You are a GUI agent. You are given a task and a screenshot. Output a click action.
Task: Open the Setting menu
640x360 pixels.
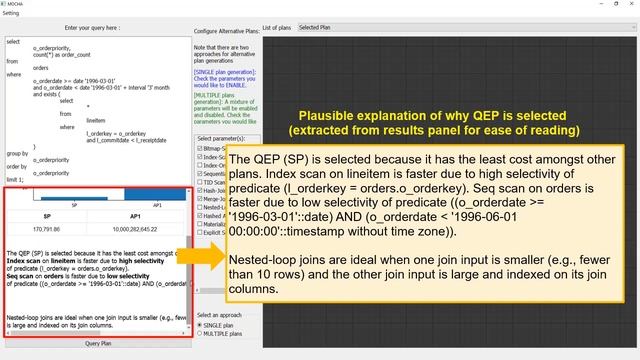11,13
